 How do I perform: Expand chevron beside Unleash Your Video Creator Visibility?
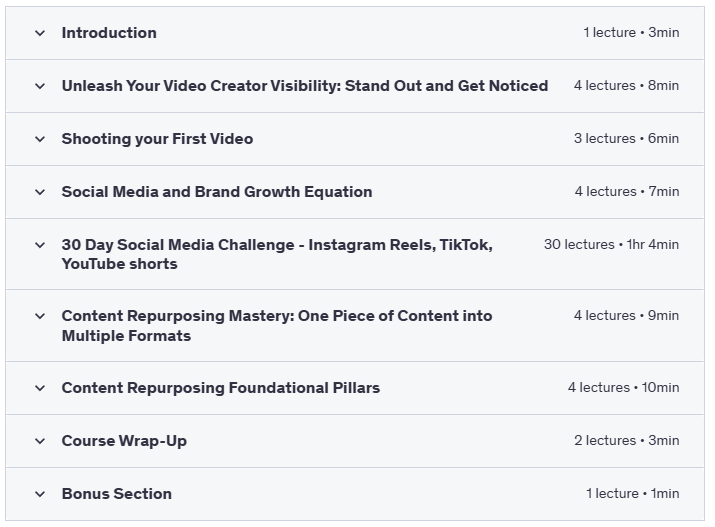[40, 86]
